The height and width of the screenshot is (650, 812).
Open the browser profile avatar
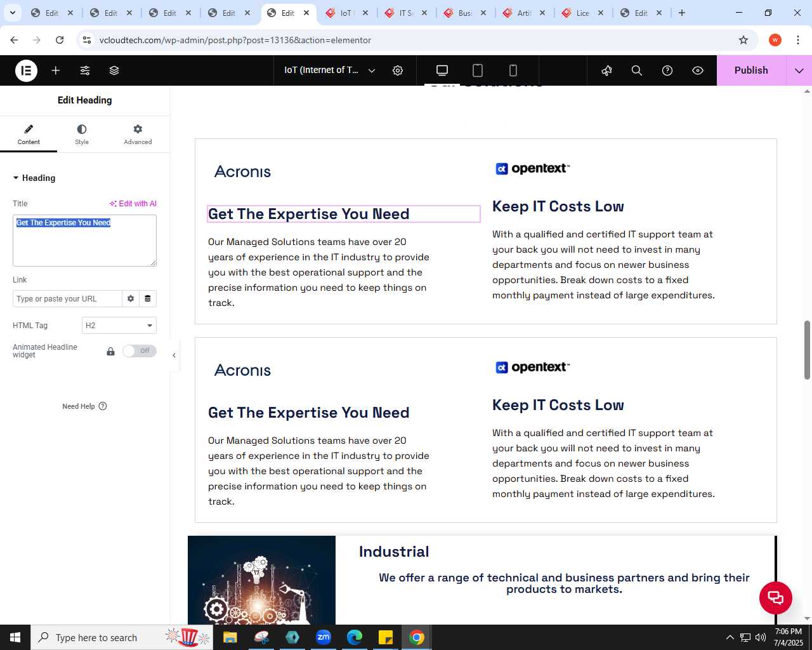tap(775, 40)
